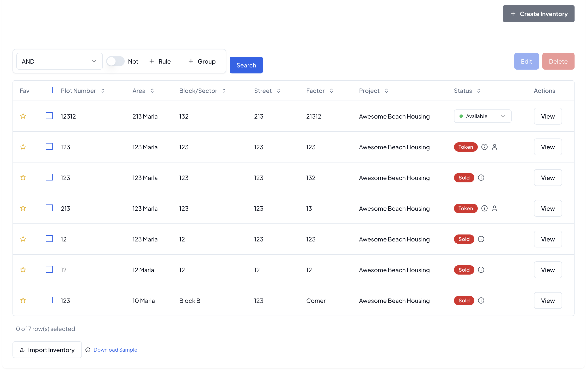The width and height of the screenshot is (588, 372).
Task: Check the select-all checkbox in table header
Action: tap(49, 90)
